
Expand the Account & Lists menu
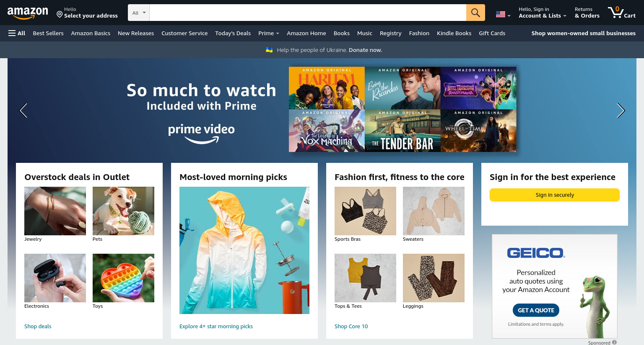tap(543, 13)
